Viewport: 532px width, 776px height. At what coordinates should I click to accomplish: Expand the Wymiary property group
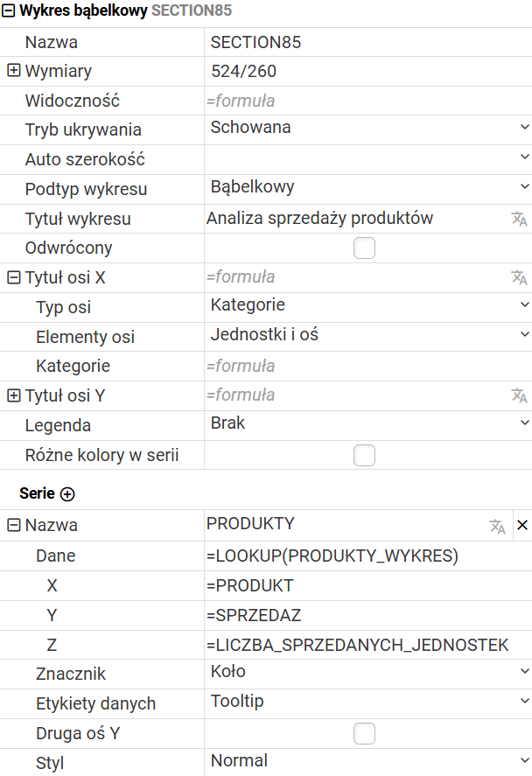click(13, 71)
